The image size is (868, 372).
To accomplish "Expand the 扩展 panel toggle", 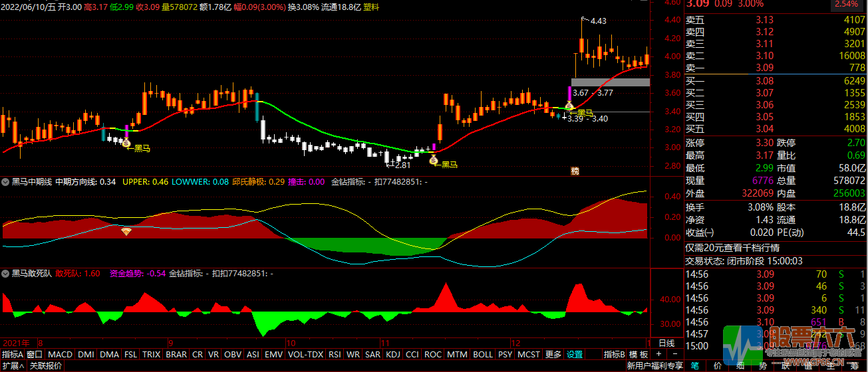I will click(13, 365).
